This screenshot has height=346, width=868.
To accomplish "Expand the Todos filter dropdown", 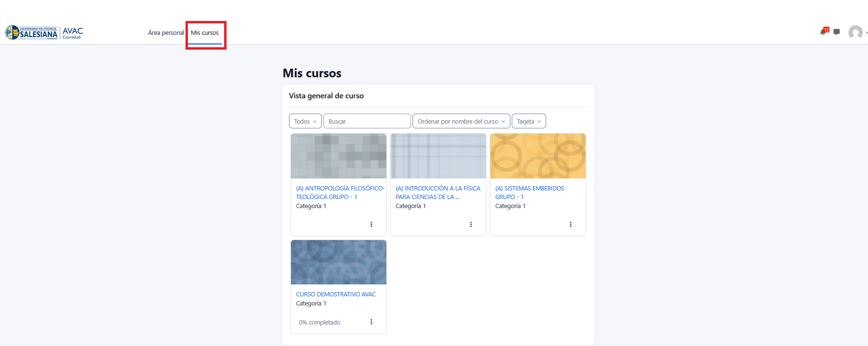I will (305, 121).
